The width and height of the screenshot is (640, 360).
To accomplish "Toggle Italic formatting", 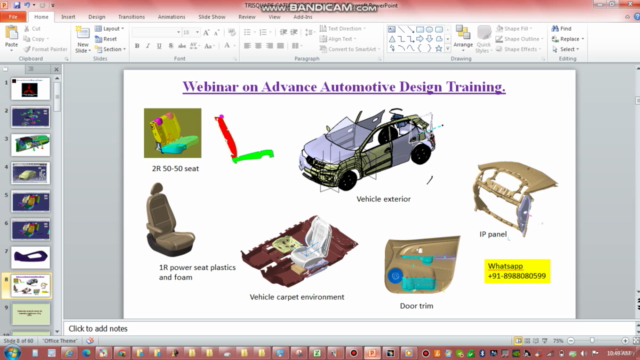I will (148, 46).
